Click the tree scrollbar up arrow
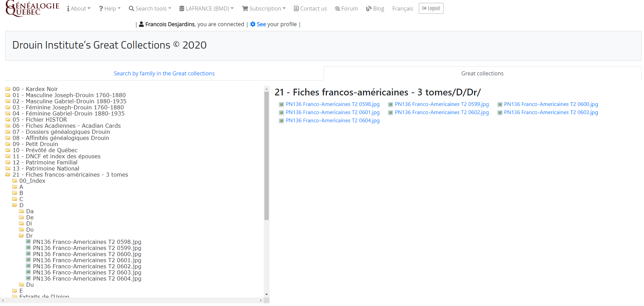The image size is (644, 306). pos(266,89)
